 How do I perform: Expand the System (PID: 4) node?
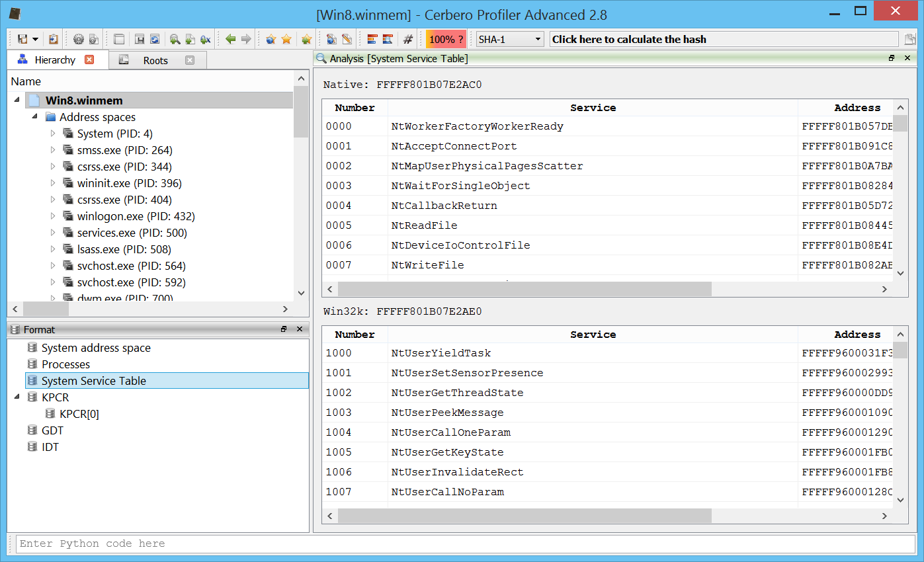[x=54, y=134]
